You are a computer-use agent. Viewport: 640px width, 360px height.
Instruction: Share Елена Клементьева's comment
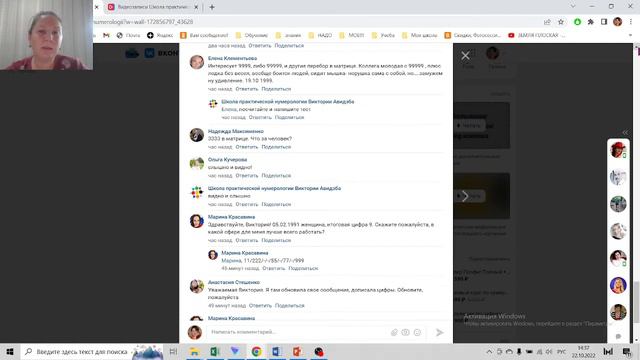click(276, 89)
